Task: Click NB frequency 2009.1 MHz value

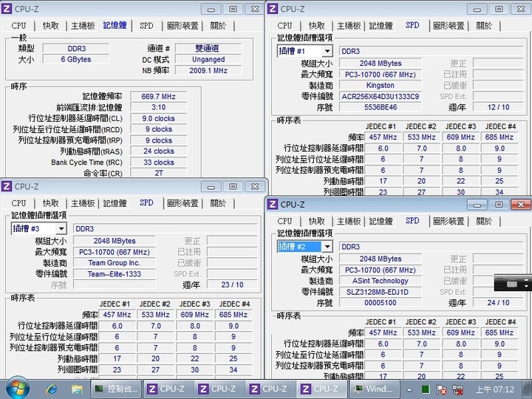Action: tap(208, 70)
